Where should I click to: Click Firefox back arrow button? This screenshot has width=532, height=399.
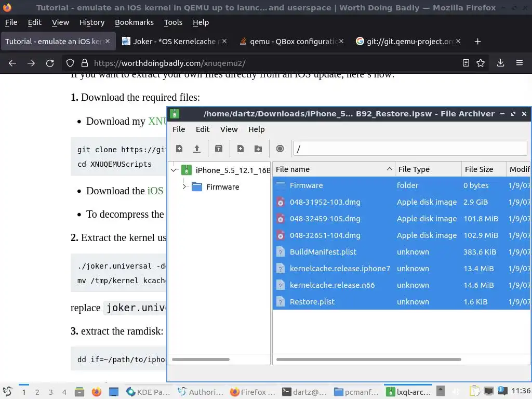[12, 63]
